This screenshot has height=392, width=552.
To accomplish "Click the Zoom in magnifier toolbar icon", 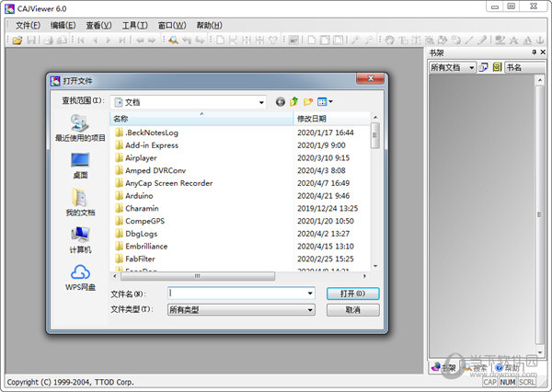I will pyautogui.click(x=355, y=40).
